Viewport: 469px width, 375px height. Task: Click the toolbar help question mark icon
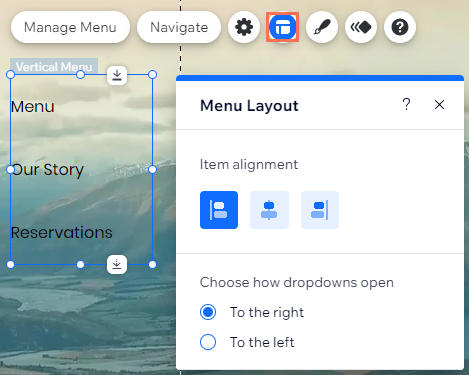[400, 27]
